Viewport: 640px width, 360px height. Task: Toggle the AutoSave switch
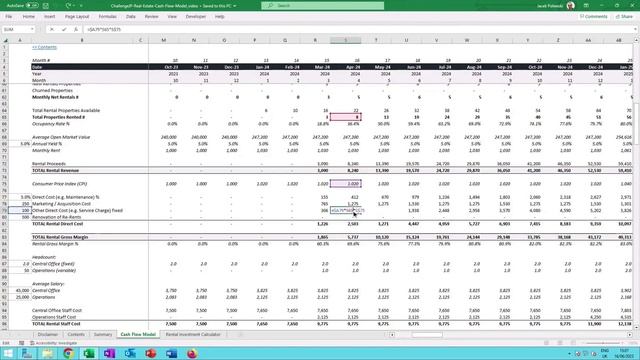point(32,6)
